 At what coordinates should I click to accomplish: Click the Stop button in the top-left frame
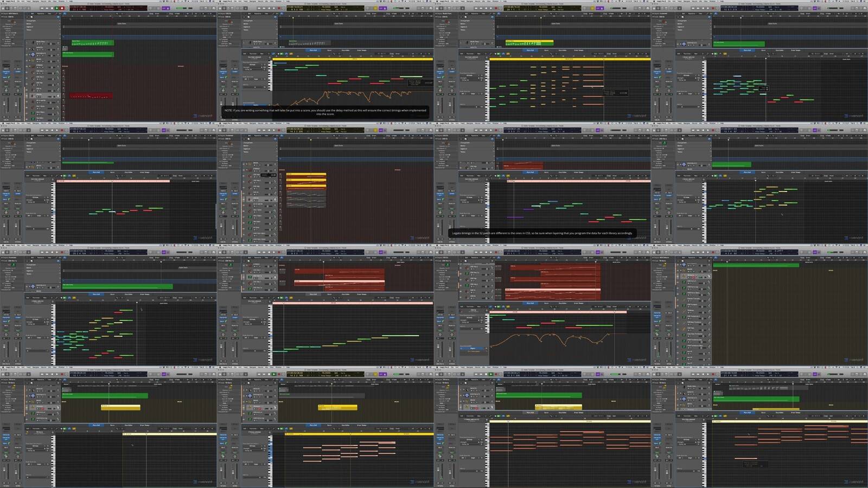(52, 8)
